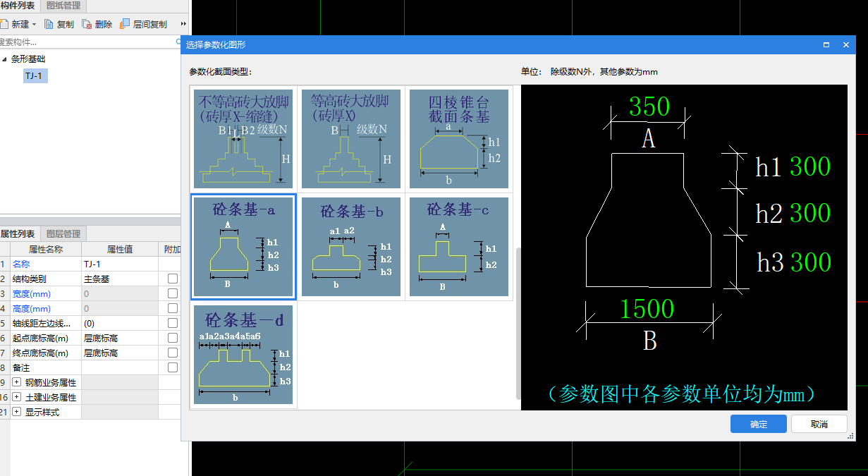Click the 取消 cancel button
Image resolution: width=868 pixels, height=476 pixels.
(x=819, y=424)
